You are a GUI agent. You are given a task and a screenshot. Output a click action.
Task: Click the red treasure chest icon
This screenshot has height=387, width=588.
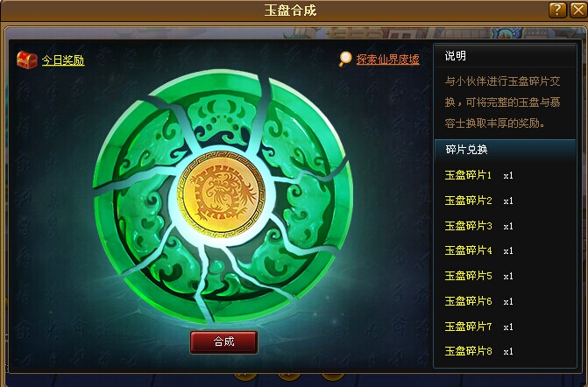[27, 60]
